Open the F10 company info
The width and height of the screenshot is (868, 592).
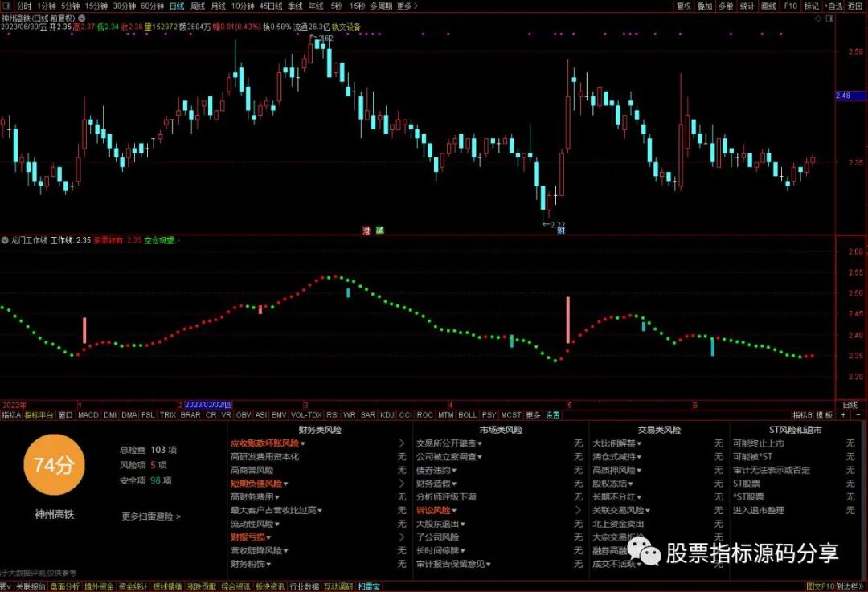[791, 6]
